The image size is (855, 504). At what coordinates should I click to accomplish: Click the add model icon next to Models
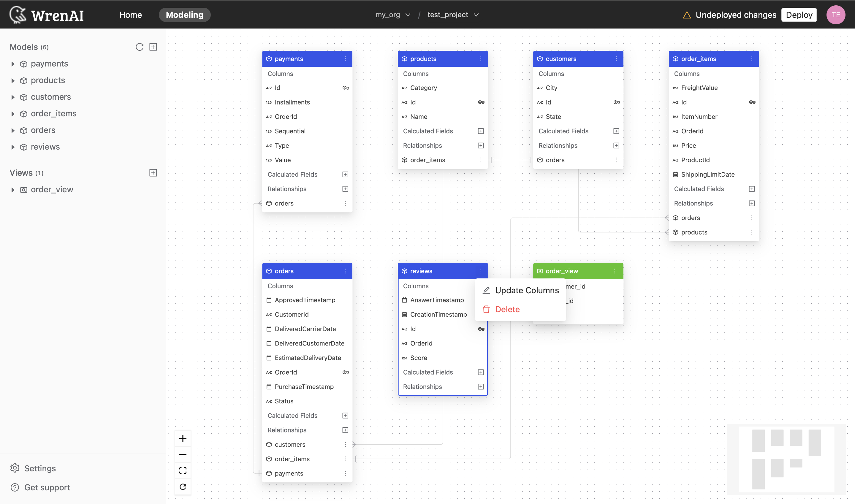tap(153, 47)
